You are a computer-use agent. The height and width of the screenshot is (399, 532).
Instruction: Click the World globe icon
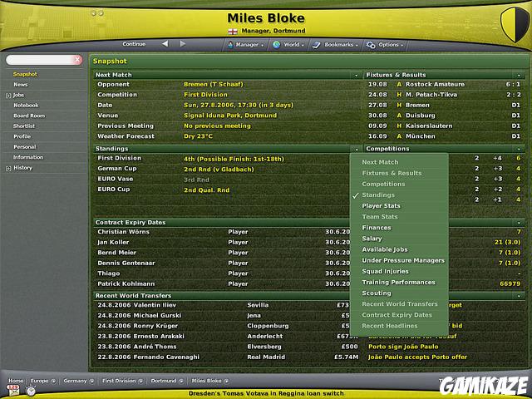click(277, 45)
